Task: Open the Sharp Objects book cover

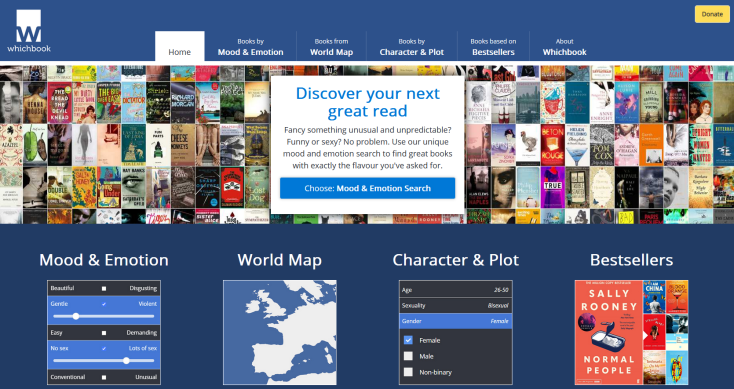Action: 207,187
